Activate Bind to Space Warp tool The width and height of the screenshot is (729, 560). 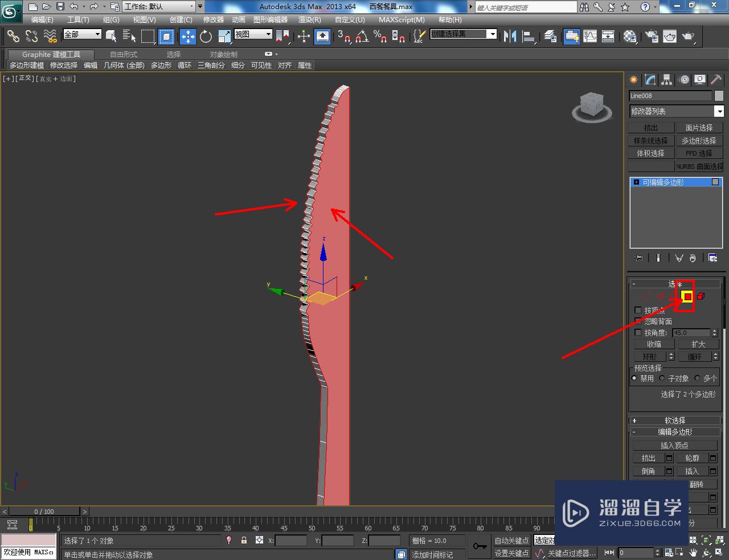pyautogui.click(x=50, y=36)
